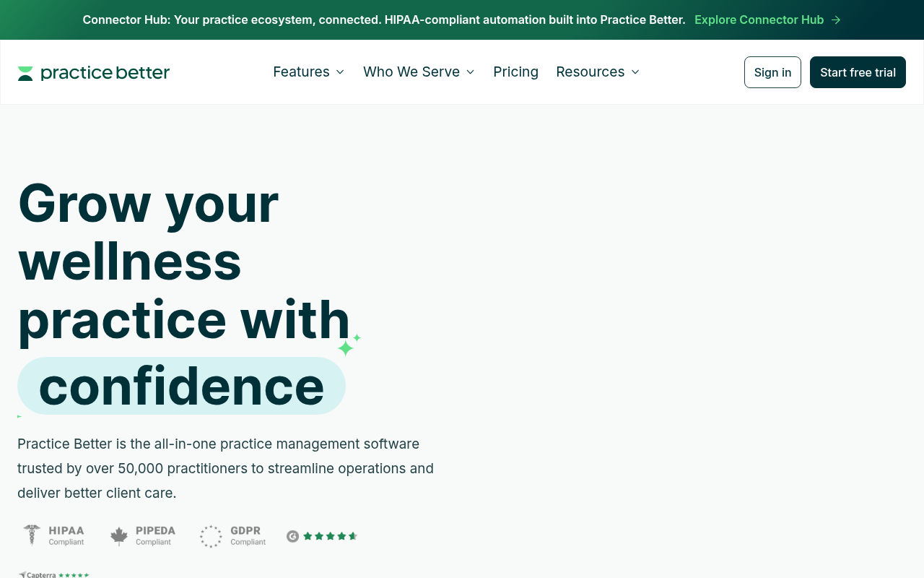This screenshot has width=924, height=578.
Task: Click the HIPAA Compliant badge
Action: coord(53,535)
